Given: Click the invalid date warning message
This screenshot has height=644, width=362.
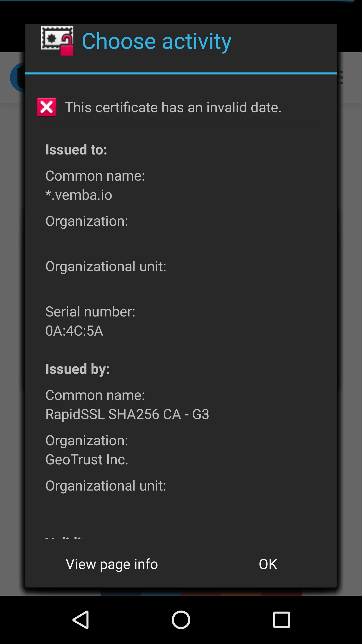Looking at the screenshot, I should [x=173, y=107].
